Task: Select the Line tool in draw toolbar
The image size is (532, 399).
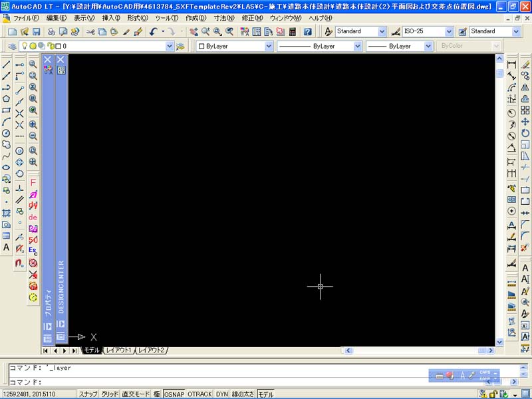Action: point(6,64)
